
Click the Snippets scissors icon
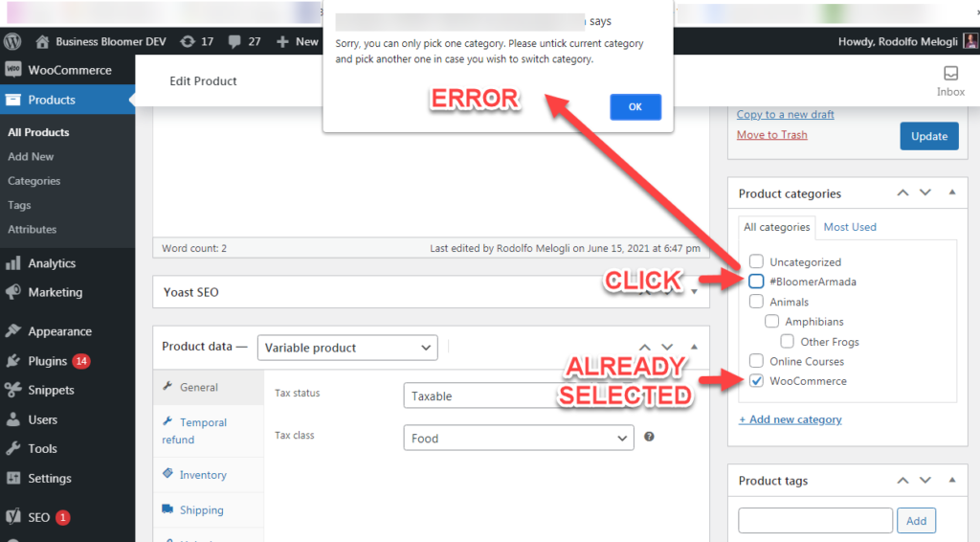point(13,390)
